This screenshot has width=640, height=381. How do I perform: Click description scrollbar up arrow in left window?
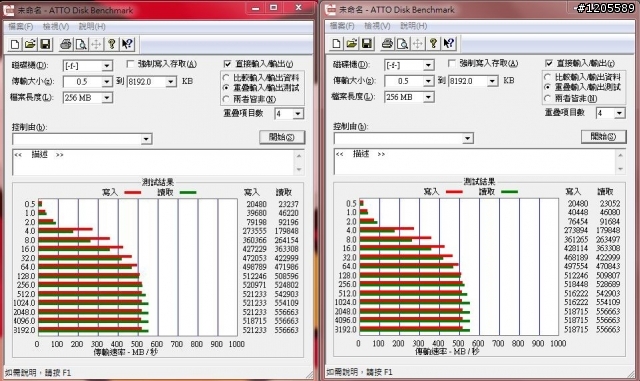click(x=299, y=156)
